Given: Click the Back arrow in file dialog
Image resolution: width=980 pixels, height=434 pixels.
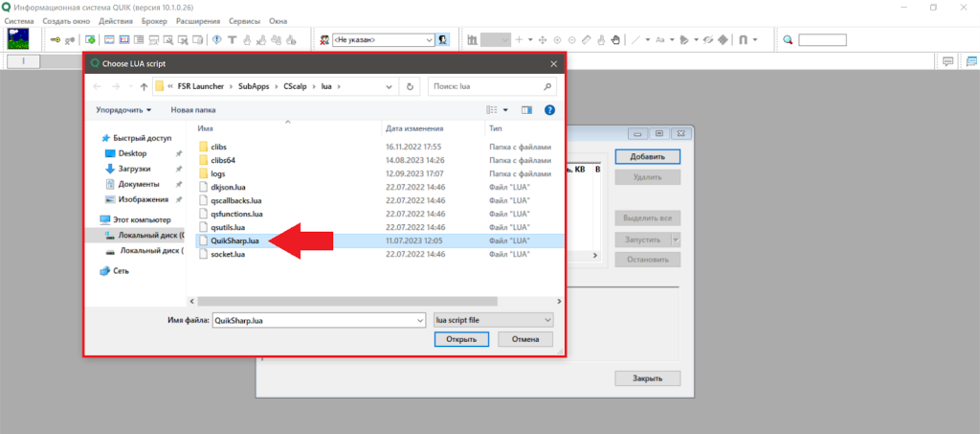Looking at the screenshot, I should [97, 86].
